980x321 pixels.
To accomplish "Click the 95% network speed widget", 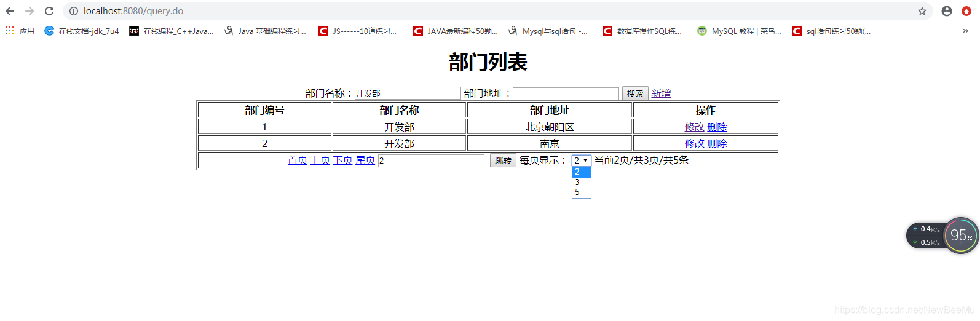I will (961, 235).
